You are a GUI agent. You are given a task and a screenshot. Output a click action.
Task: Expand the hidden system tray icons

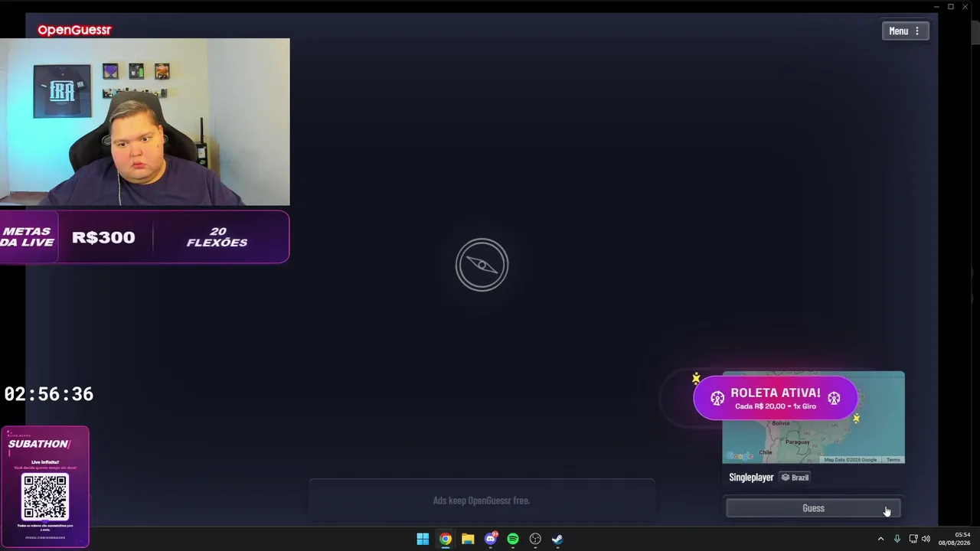[880, 539]
